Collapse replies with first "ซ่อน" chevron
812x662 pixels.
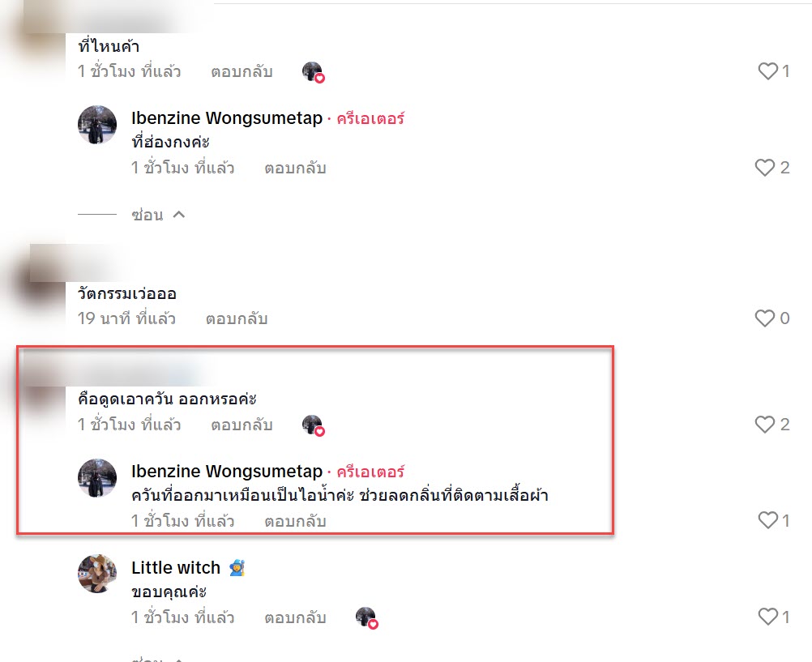pos(157,215)
